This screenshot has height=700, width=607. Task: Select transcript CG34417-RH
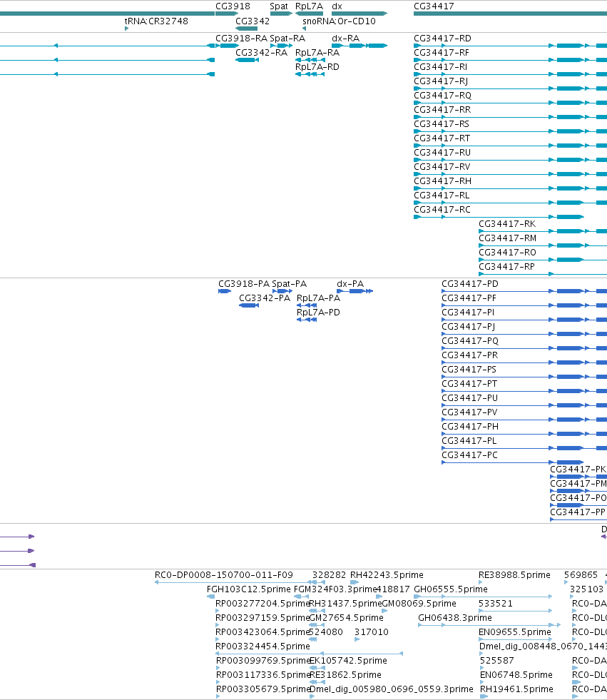tap(442, 181)
